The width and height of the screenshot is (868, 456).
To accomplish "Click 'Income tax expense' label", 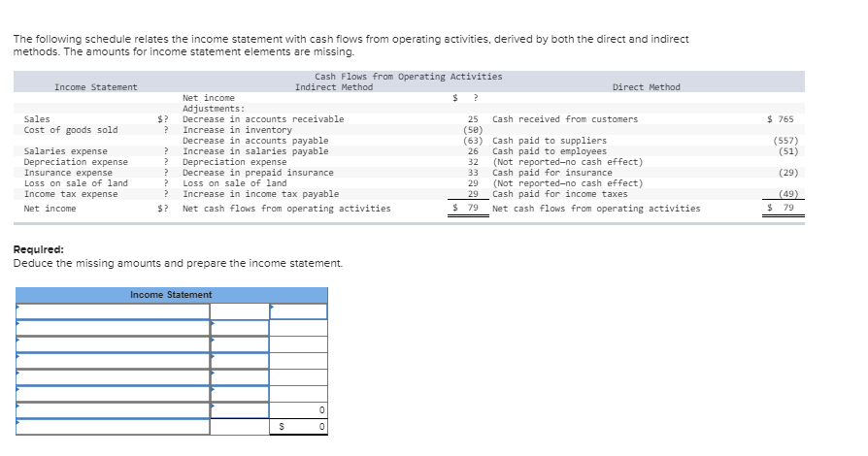I will click(x=71, y=194).
